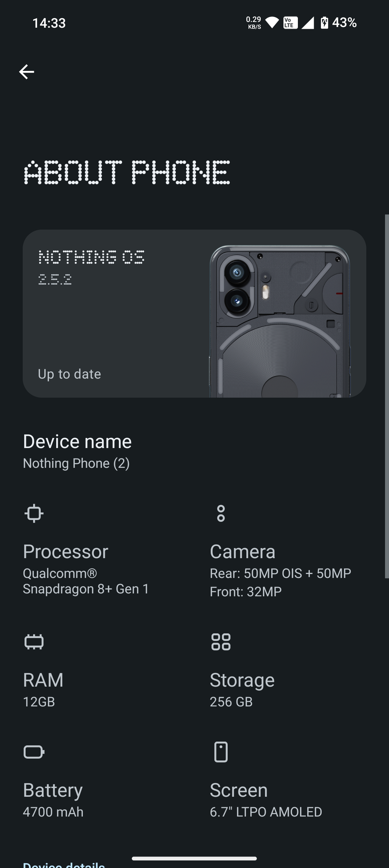This screenshot has width=389, height=868.
Task: Tap the bottom navigation gesture bar
Action: (194, 859)
